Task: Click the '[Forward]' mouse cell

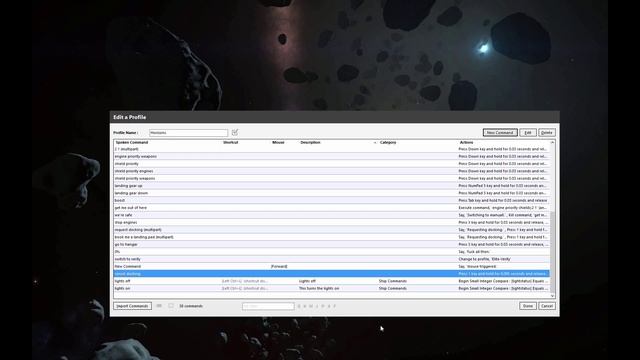Action: (x=279, y=267)
